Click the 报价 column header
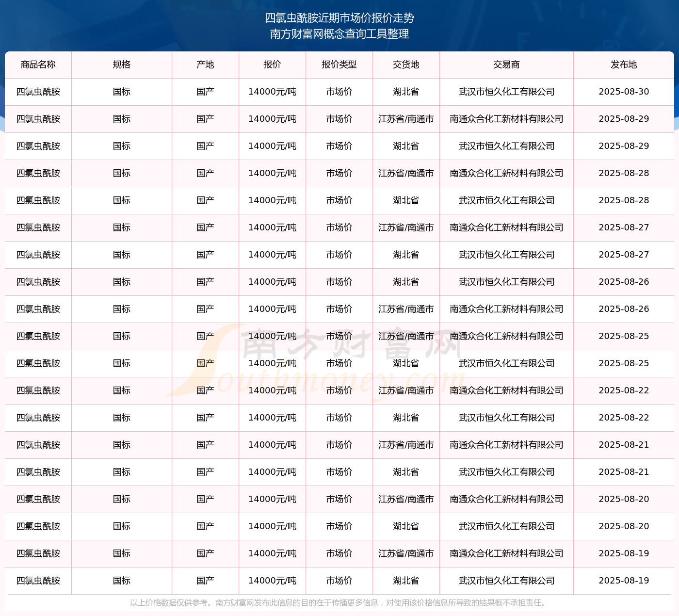The width and height of the screenshot is (679, 616). (272, 65)
